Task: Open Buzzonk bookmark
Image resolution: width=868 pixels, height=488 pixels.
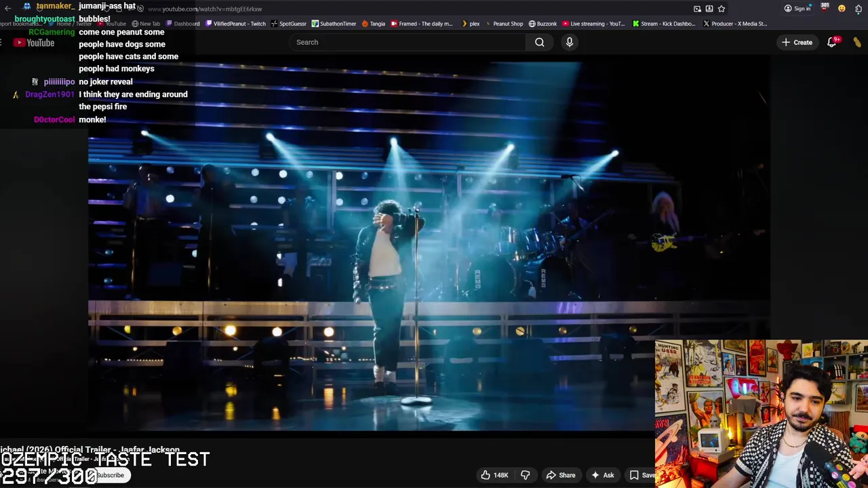Action: tap(542, 24)
